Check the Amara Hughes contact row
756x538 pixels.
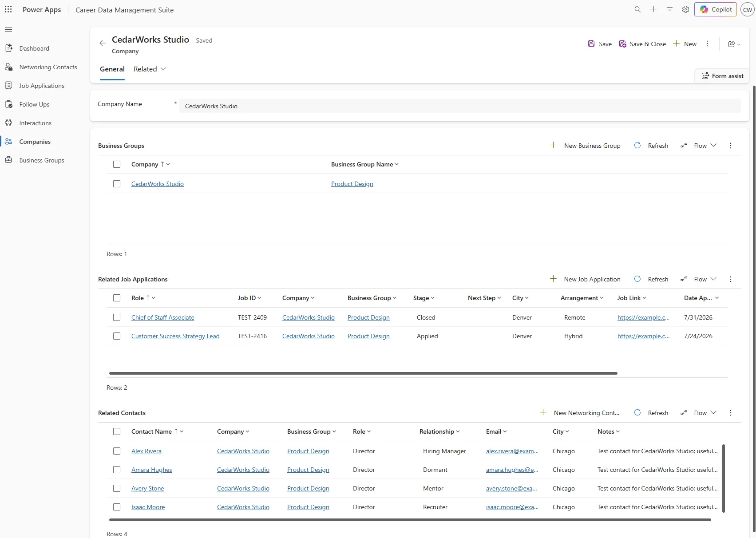point(117,470)
